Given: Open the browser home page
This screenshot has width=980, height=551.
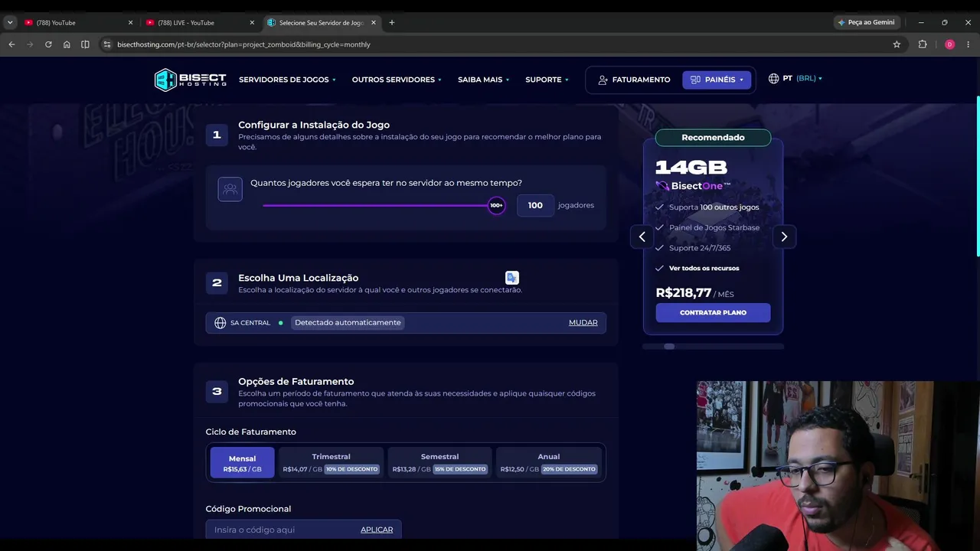Looking at the screenshot, I should pyautogui.click(x=67, y=44).
